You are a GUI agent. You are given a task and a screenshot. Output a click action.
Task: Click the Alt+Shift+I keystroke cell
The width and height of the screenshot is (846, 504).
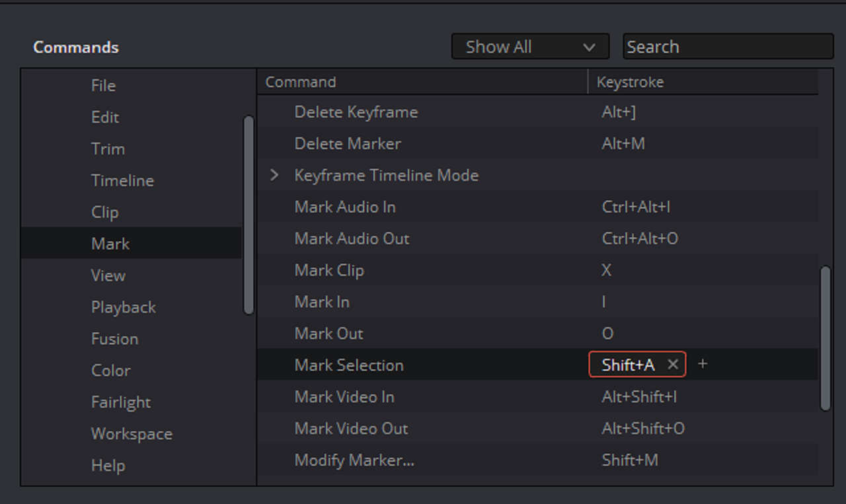639,397
